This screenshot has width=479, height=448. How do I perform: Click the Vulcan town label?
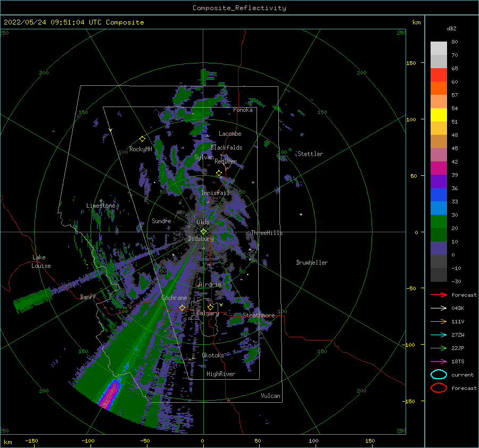270,395
